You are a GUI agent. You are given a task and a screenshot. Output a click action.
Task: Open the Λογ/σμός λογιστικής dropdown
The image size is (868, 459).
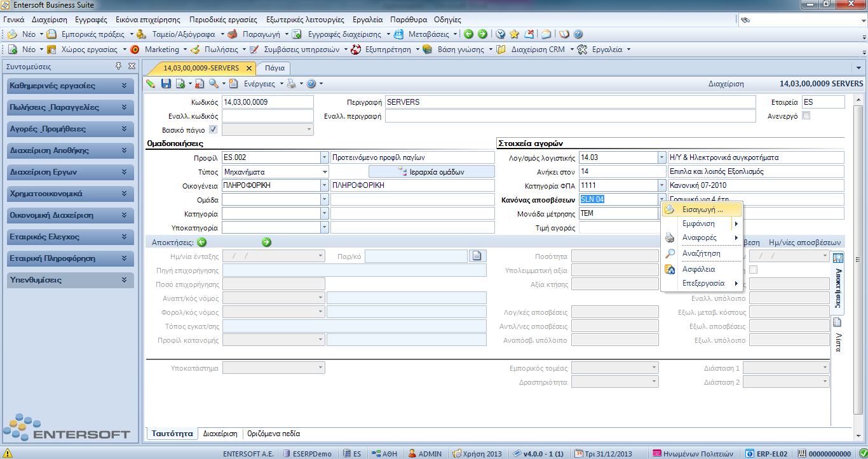click(x=661, y=157)
